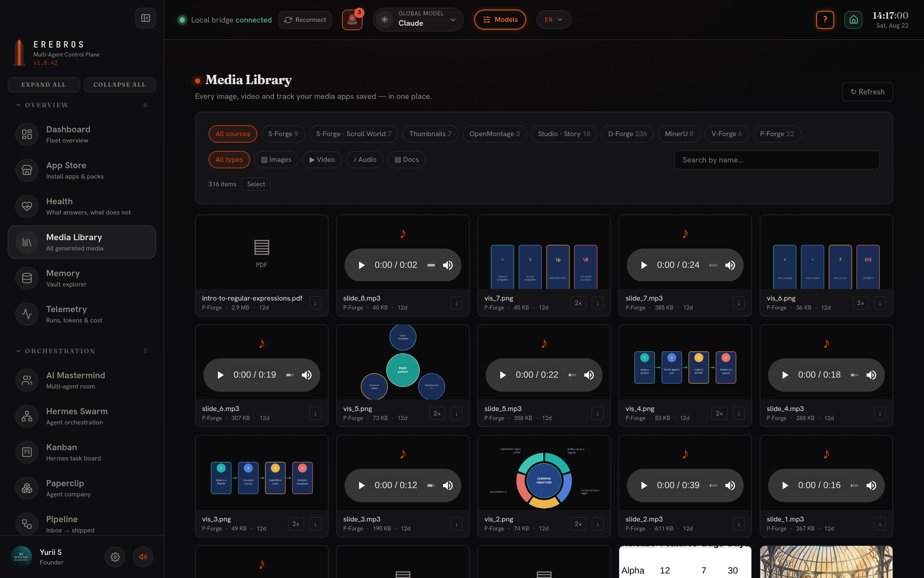This screenshot has height=578, width=924.
Task: Download slide_2.mp3
Action: click(x=739, y=524)
